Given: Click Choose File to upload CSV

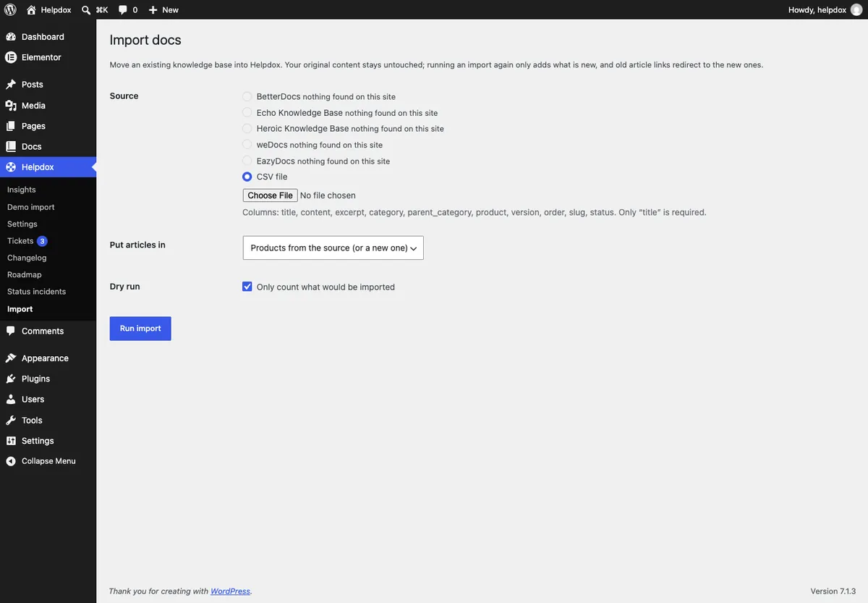Looking at the screenshot, I should pyautogui.click(x=271, y=195).
